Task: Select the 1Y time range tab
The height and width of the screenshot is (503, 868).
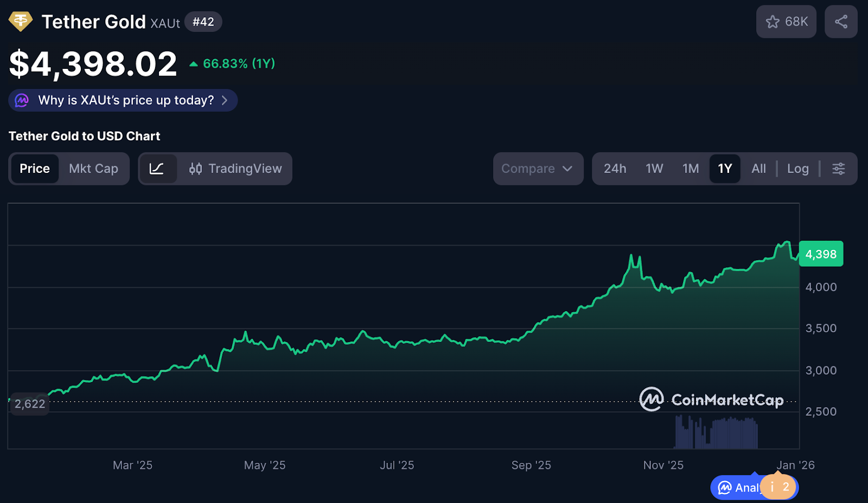Action: pyautogui.click(x=725, y=169)
